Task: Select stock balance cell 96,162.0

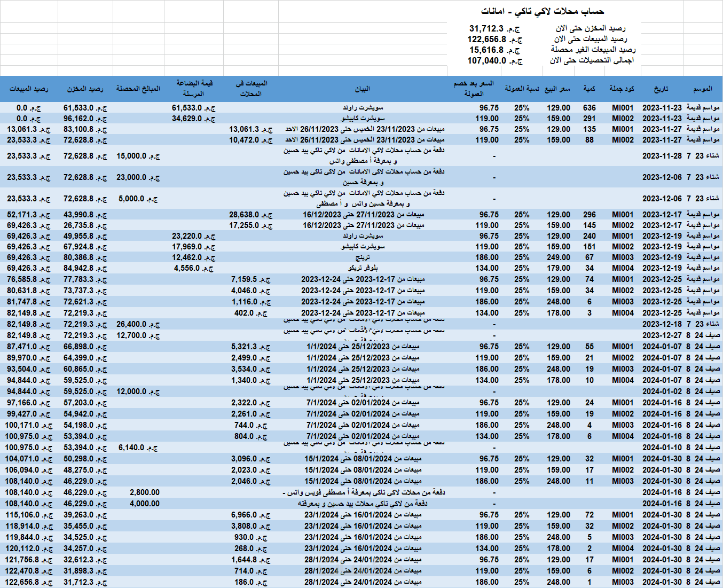Action: 85,118
